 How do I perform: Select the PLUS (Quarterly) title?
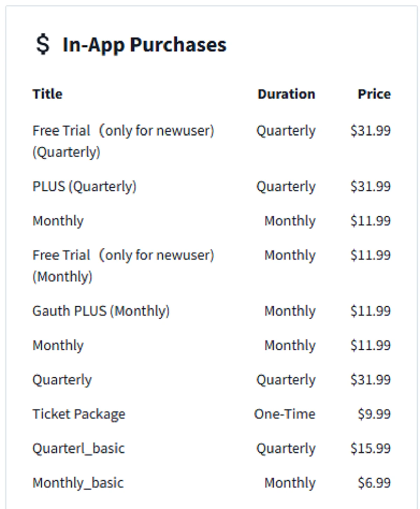84,186
